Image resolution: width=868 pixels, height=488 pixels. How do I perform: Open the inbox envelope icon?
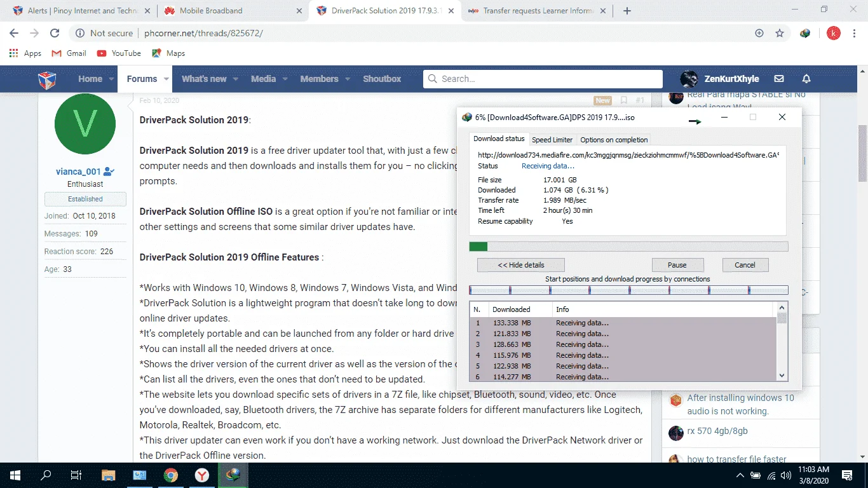pos(779,79)
